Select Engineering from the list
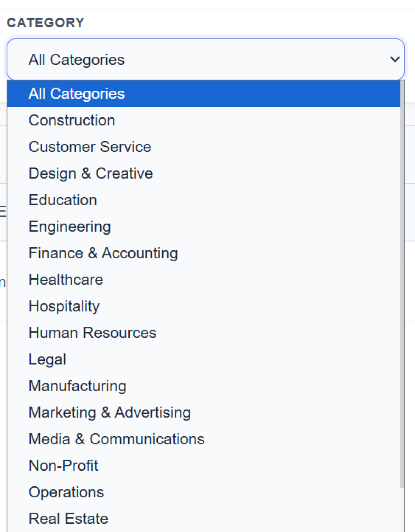This screenshot has width=415, height=532. (x=203, y=227)
